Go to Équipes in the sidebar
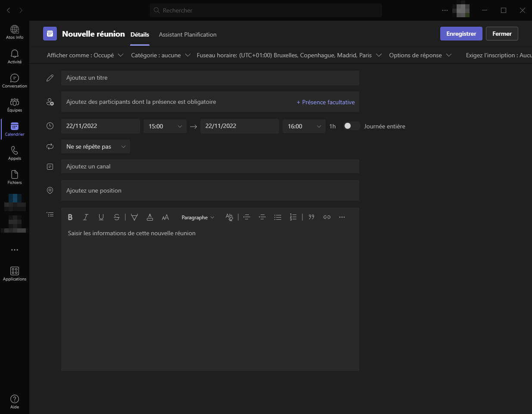Viewport: 532px width, 414px height. [15, 105]
